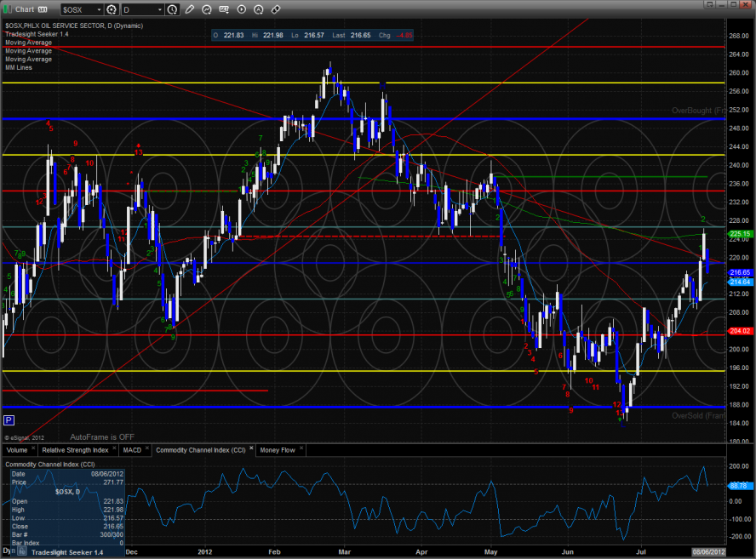Click the symbol settings gear beside $OSX
The width and height of the screenshot is (756, 559).
111,9
